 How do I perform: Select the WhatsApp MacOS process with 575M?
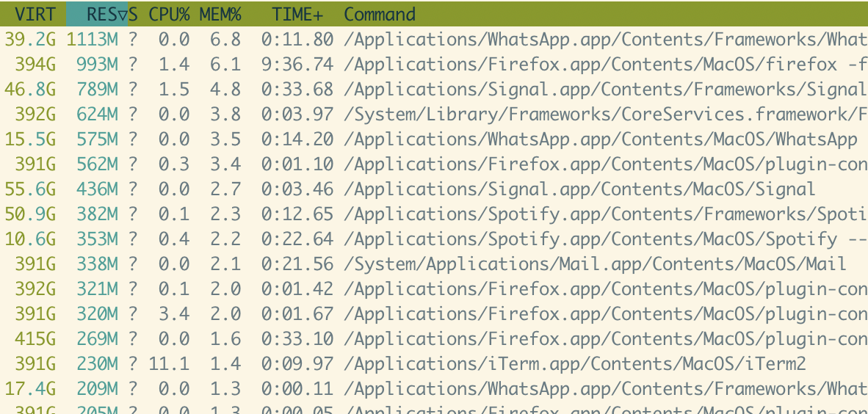click(434, 139)
